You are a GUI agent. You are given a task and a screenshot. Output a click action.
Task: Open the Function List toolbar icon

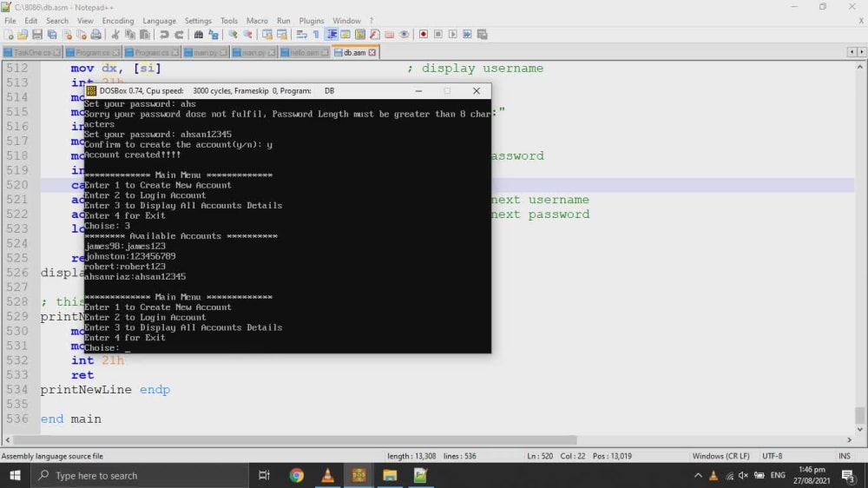coord(375,35)
